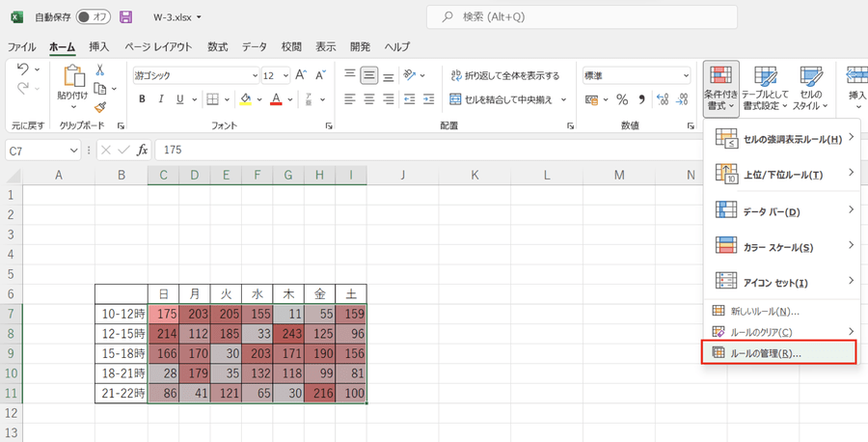The width and height of the screenshot is (868, 442).
Task: Click the search box 検索 (Alt+Q)
Action: pos(582,17)
